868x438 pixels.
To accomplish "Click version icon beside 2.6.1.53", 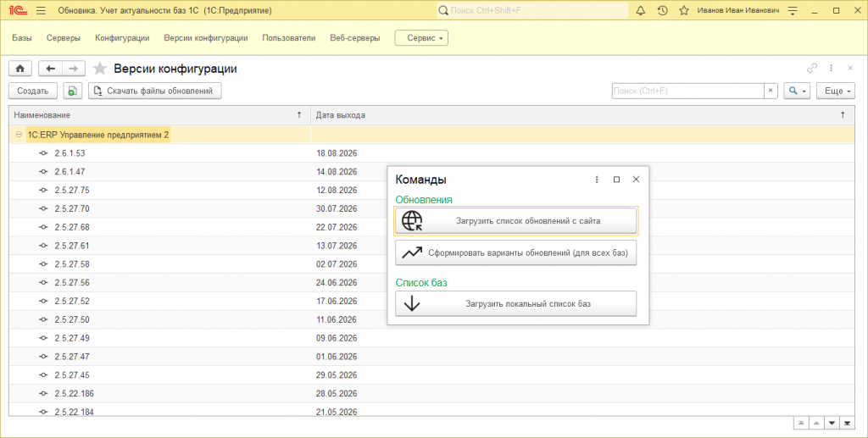I will coord(44,153).
